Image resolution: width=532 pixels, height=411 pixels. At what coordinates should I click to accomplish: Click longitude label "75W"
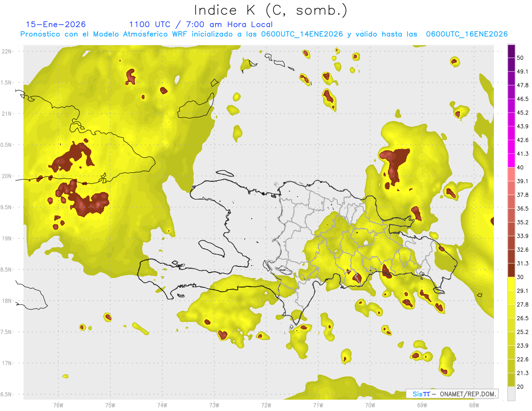coord(110,405)
